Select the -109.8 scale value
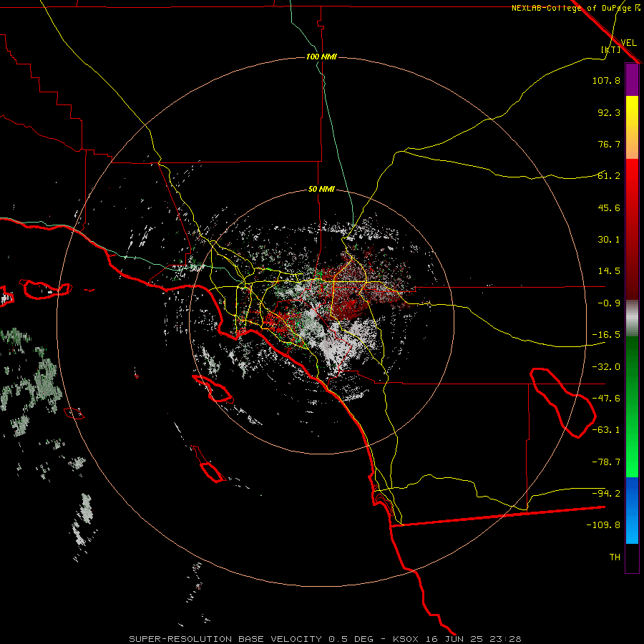 coord(603,525)
